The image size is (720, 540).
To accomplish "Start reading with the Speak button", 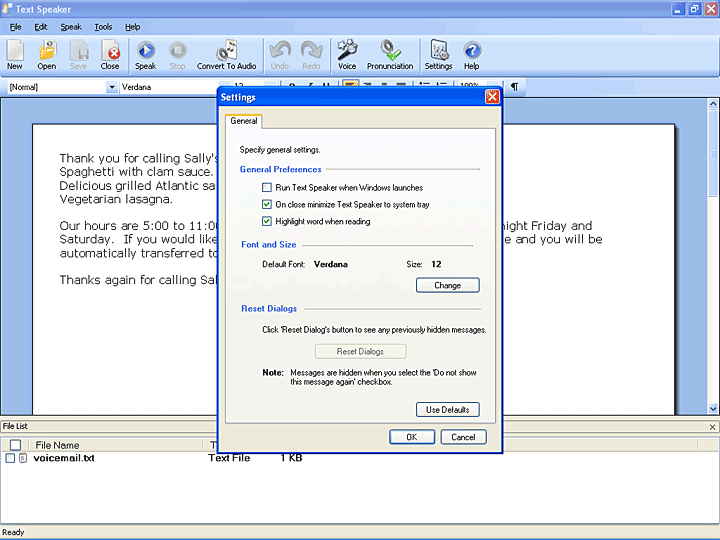I will click(x=146, y=55).
